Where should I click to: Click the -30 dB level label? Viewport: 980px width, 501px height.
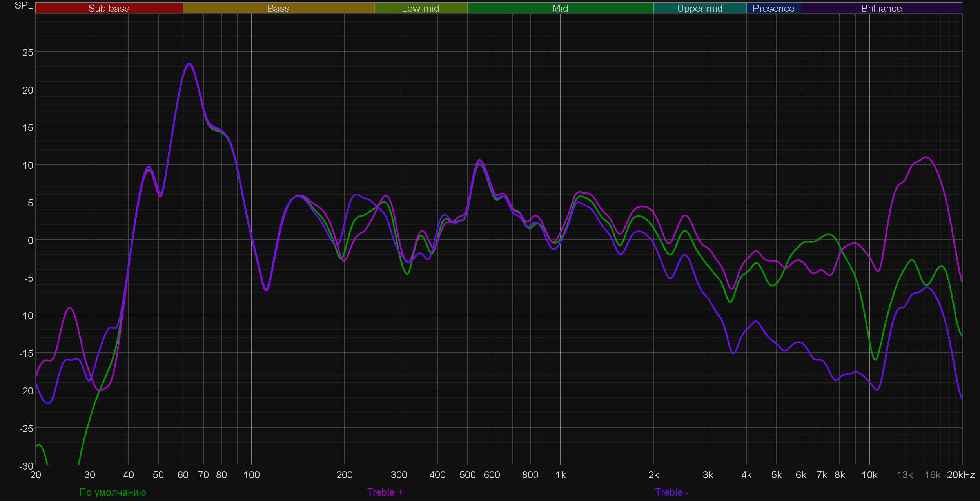click(x=26, y=466)
